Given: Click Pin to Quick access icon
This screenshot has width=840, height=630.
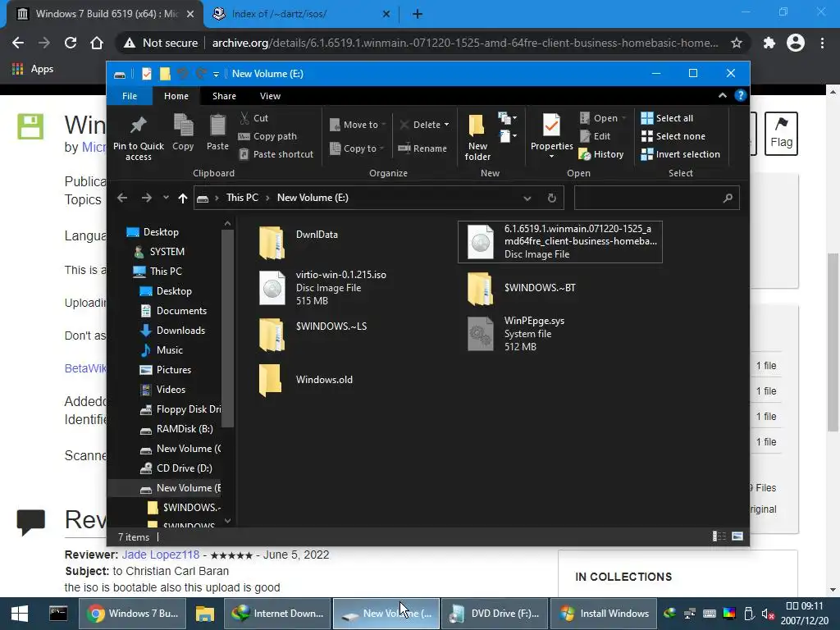Looking at the screenshot, I should (x=138, y=125).
